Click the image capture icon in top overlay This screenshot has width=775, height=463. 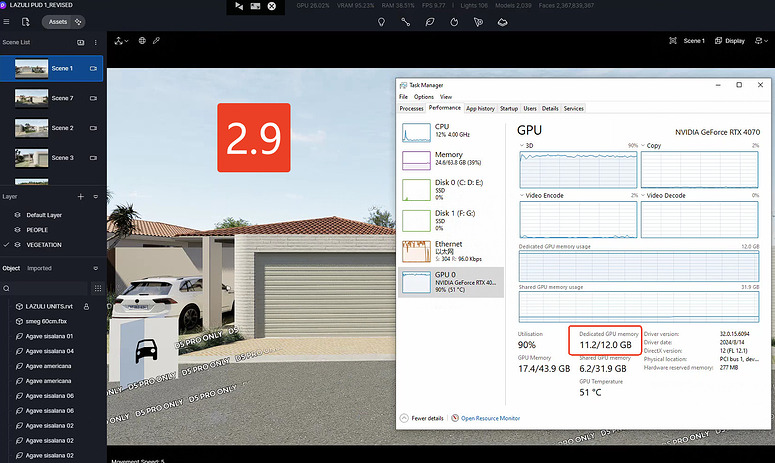point(255,6)
